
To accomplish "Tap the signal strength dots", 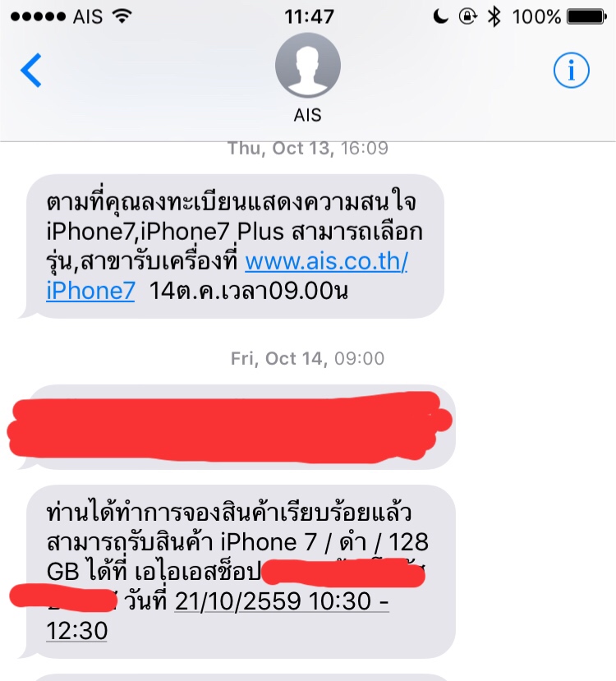I will [38, 17].
